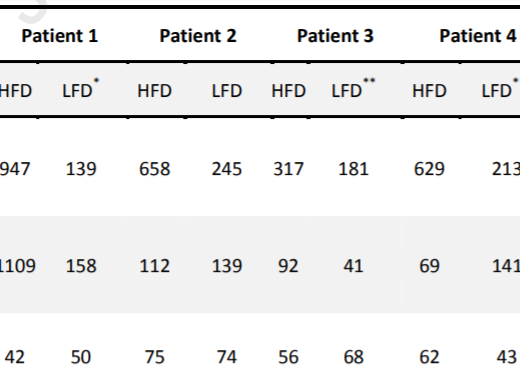
Task: Select the value 41 in shaded row
Action: click(353, 266)
